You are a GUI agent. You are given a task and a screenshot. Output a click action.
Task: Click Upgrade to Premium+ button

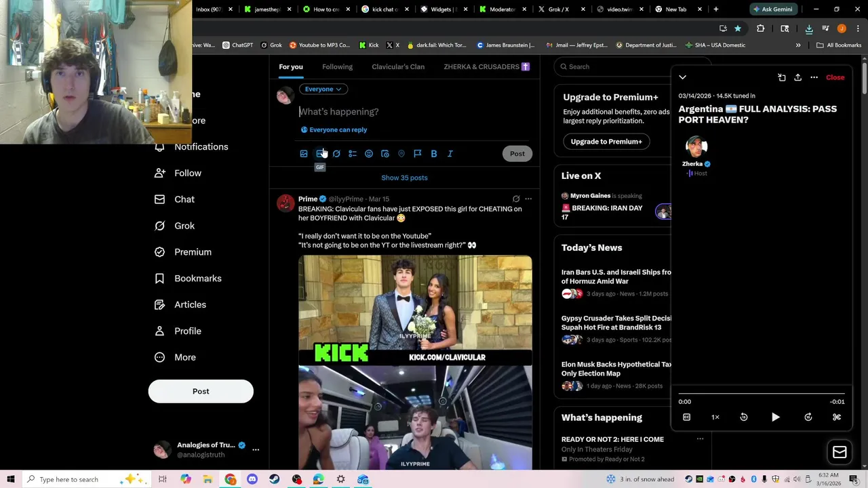click(606, 142)
